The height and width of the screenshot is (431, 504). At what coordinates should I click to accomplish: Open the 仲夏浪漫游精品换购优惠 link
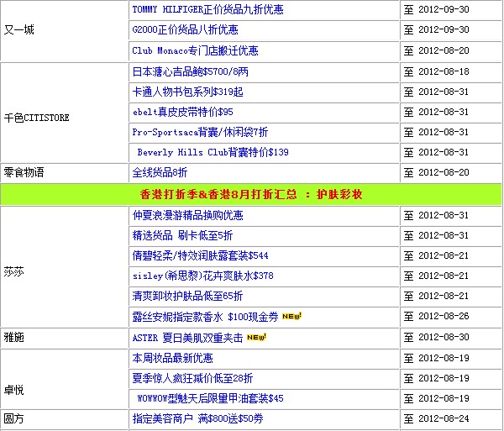click(x=187, y=216)
